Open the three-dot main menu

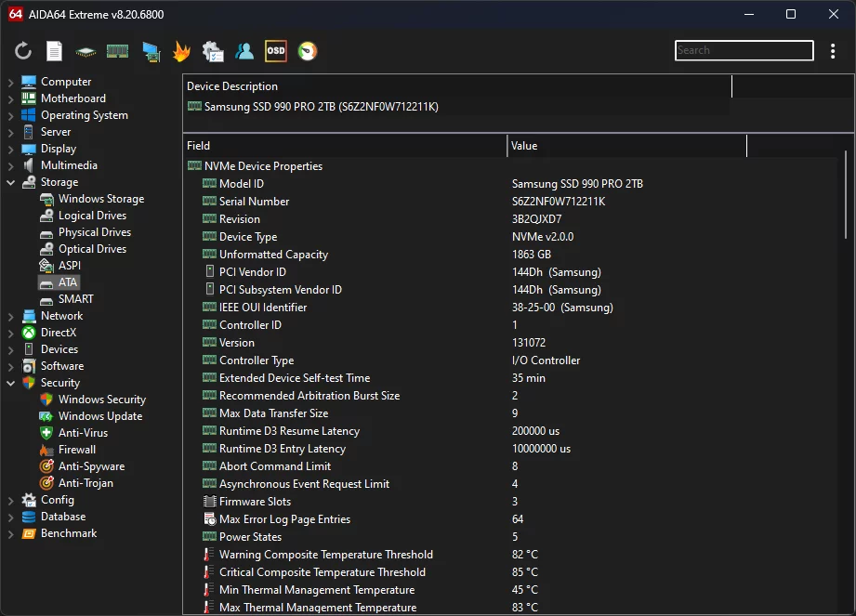(x=833, y=51)
